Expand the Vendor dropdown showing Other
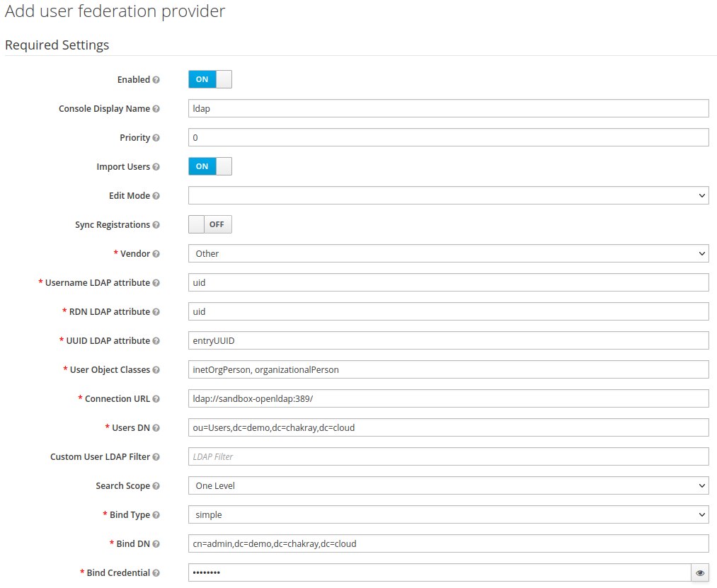Screen dimensions: 717x588 tap(448, 253)
